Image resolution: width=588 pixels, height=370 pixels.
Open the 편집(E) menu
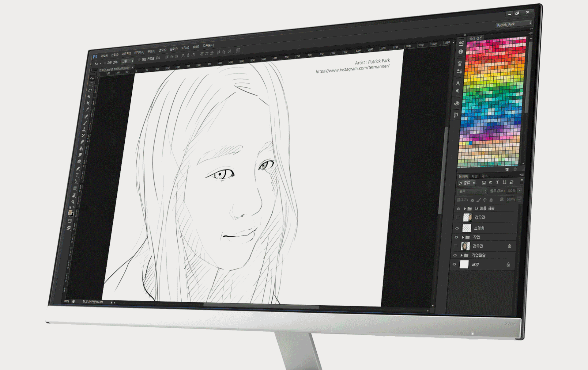point(115,55)
